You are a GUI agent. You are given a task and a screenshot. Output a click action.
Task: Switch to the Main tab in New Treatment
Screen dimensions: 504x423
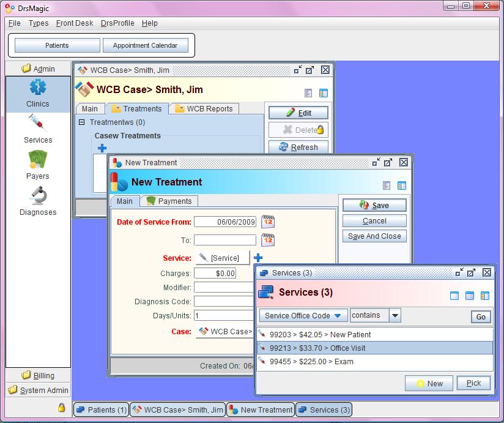(125, 201)
